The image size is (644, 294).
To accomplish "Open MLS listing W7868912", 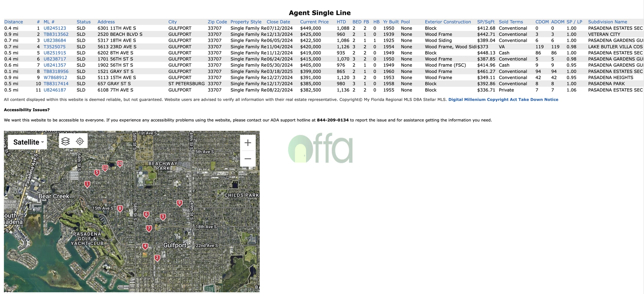I will point(55,77).
